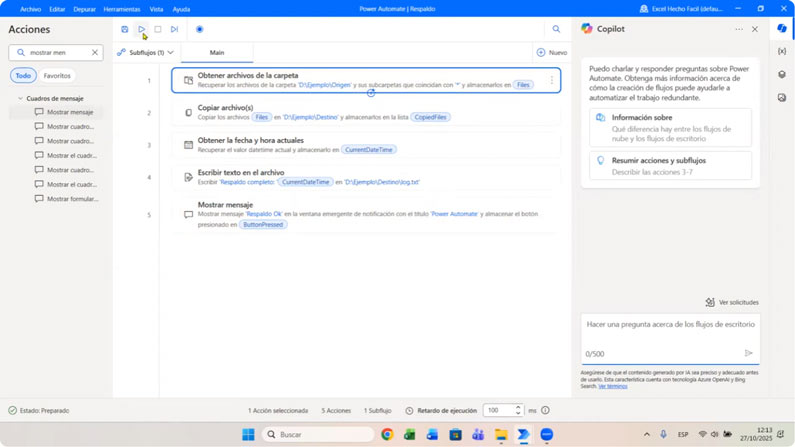Screen dimensions: 795x447
Task: Open the Images pane icon
Action: pos(782,97)
